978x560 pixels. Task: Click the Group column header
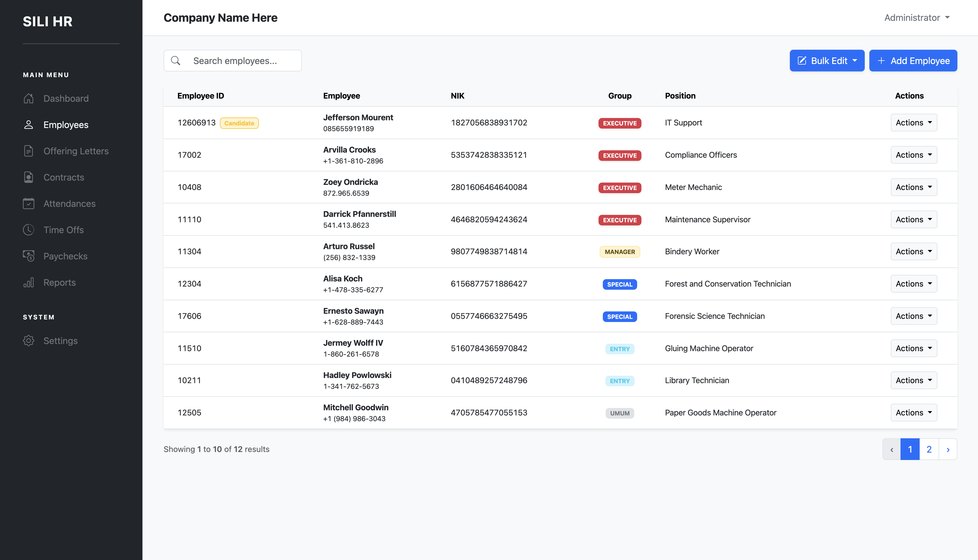tap(620, 96)
